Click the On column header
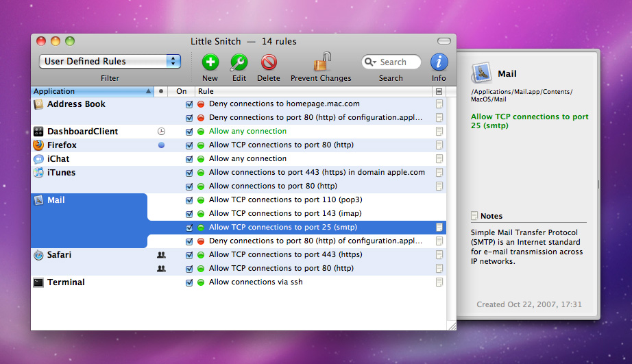The width and height of the screenshot is (632, 364). tap(181, 91)
